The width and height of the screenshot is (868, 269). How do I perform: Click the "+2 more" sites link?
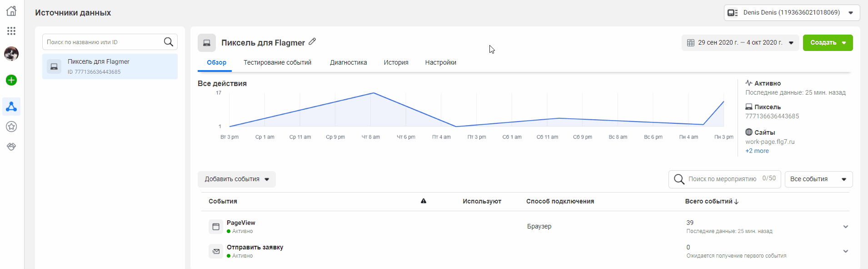(x=757, y=151)
